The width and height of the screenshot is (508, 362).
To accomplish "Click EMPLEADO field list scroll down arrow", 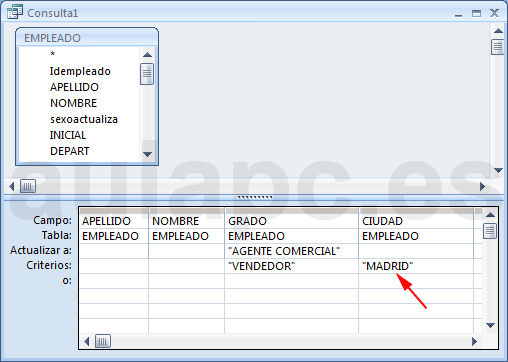I will click(147, 154).
